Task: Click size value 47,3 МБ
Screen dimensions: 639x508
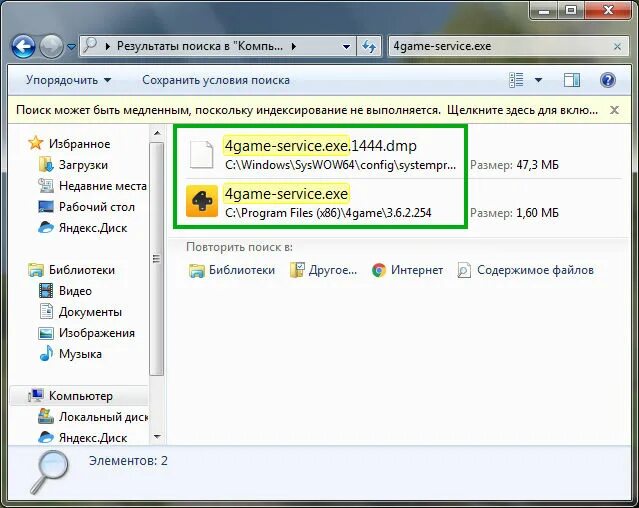Action: [x=538, y=165]
